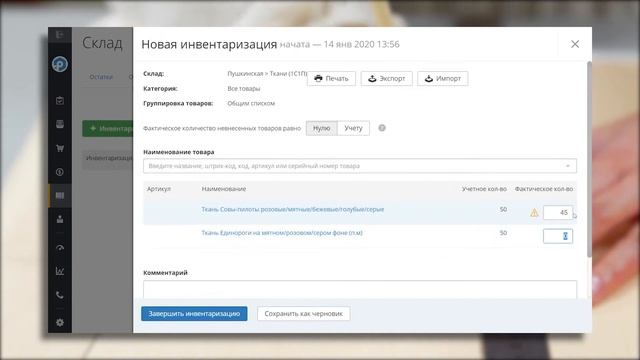Open the chart reports sidebar icon
This screenshot has height=360, width=640.
60,271
